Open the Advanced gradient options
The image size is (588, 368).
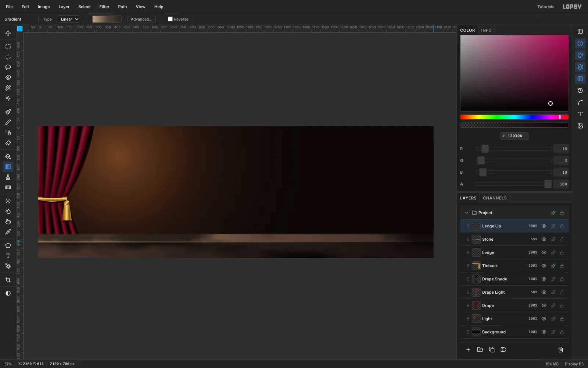coord(141,19)
